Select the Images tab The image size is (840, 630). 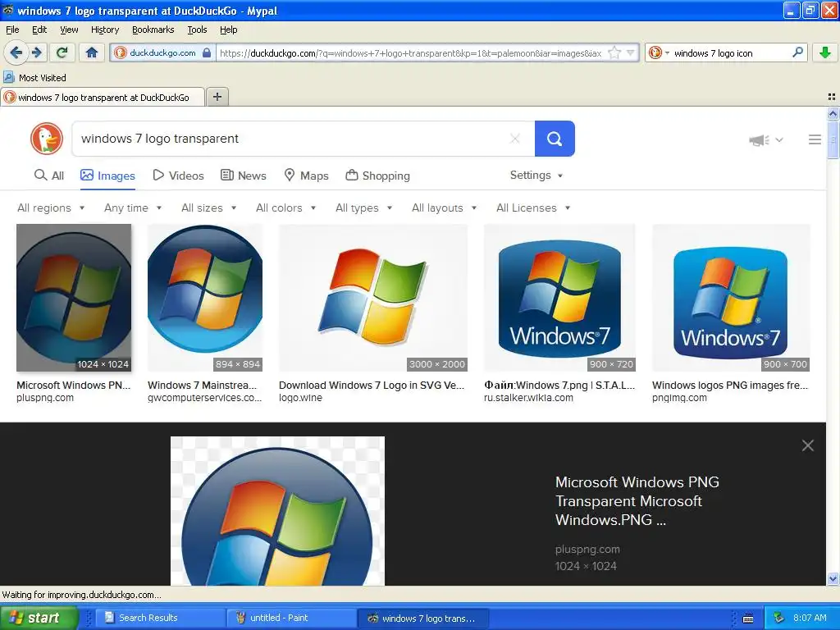coord(107,176)
